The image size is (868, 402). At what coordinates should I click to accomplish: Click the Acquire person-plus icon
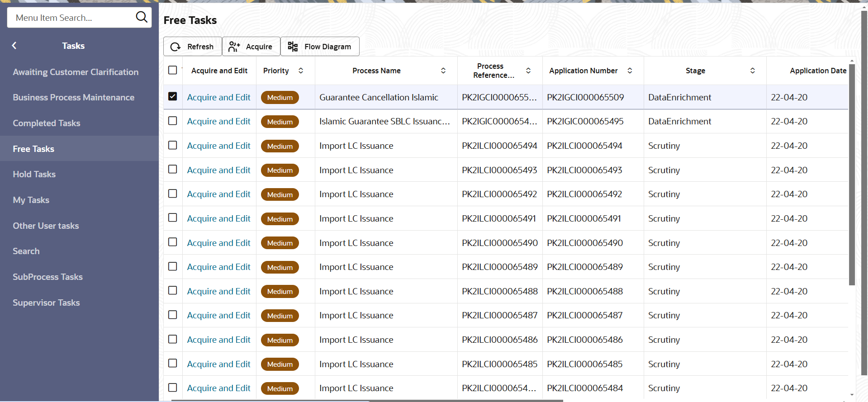(234, 47)
